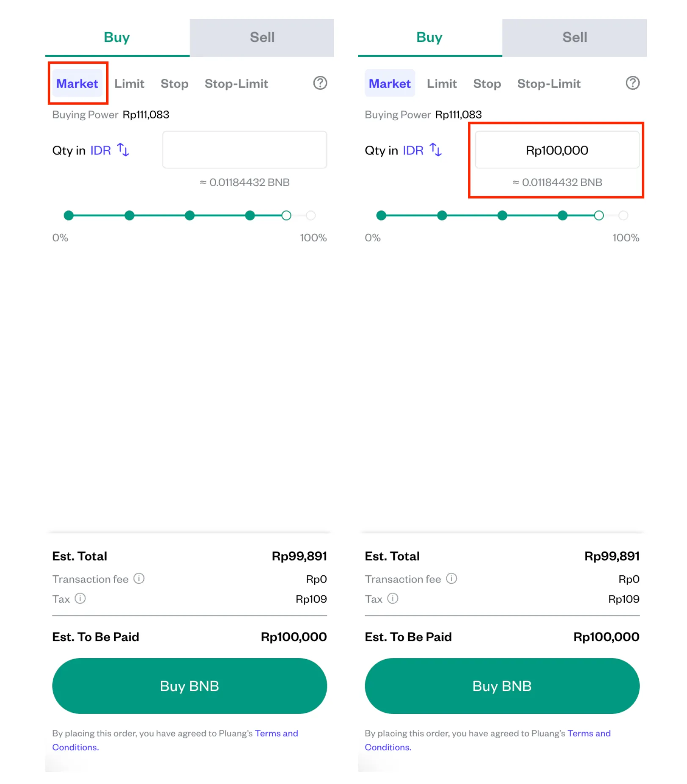This screenshot has width=687, height=784.
Task: Open the order type help icon, right panel
Action: pyautogui.click(x=632, y=83)
